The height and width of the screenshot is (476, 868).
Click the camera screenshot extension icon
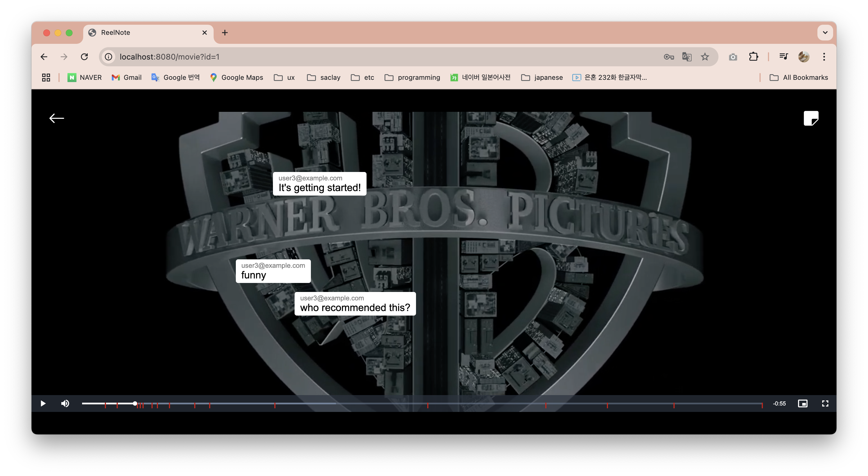[733, 56]
